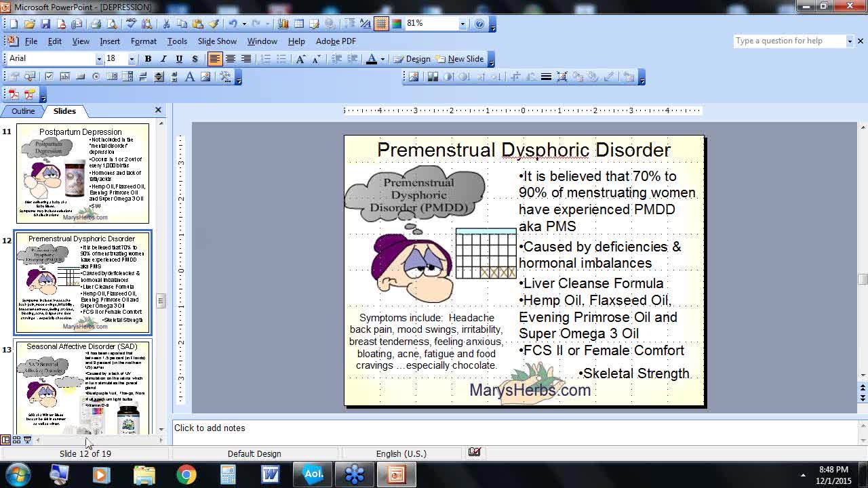Toggle Center alignment
This screenshot has width=868, height=488.
click(x=230, y=59)
